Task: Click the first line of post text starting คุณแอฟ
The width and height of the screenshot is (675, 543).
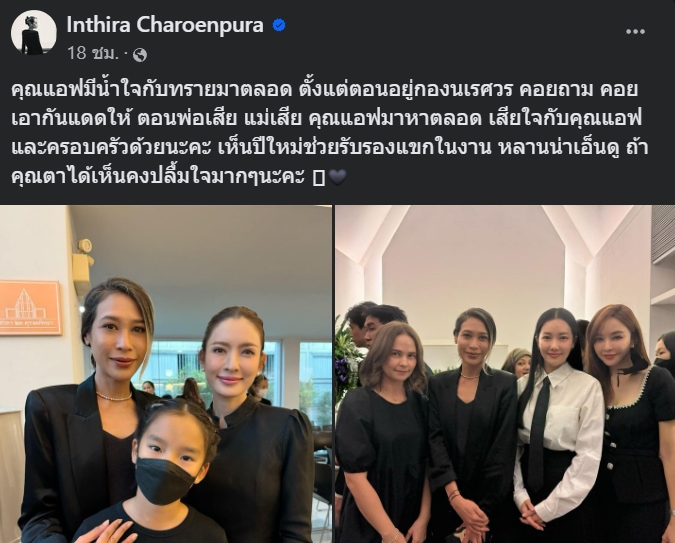Action: pyautogui.click(x=324, y=90)
